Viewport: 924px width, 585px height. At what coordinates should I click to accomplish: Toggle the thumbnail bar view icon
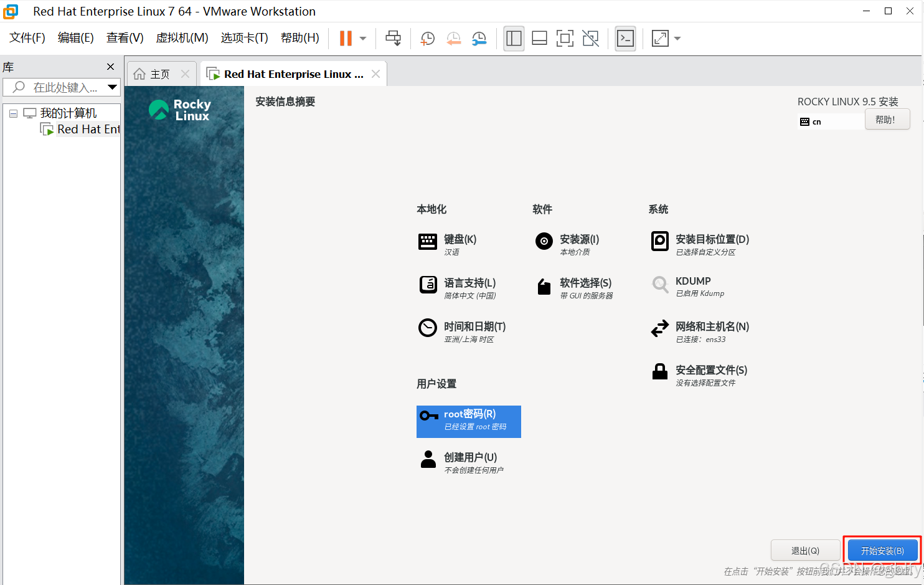[540, 39]
